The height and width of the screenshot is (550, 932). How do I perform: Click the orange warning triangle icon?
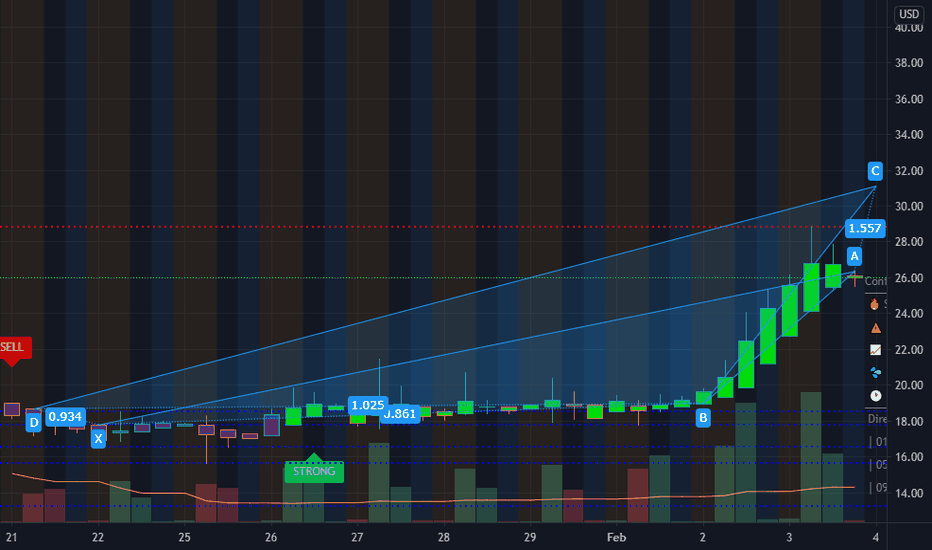point(875,328)
